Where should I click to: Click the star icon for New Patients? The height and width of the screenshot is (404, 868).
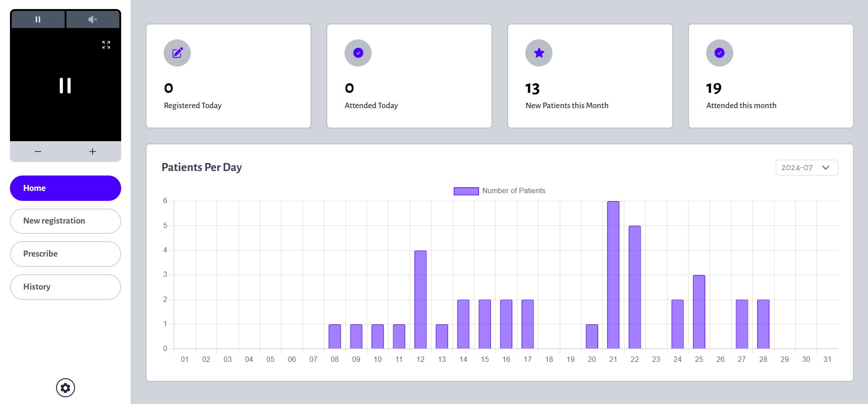[539, 53]
